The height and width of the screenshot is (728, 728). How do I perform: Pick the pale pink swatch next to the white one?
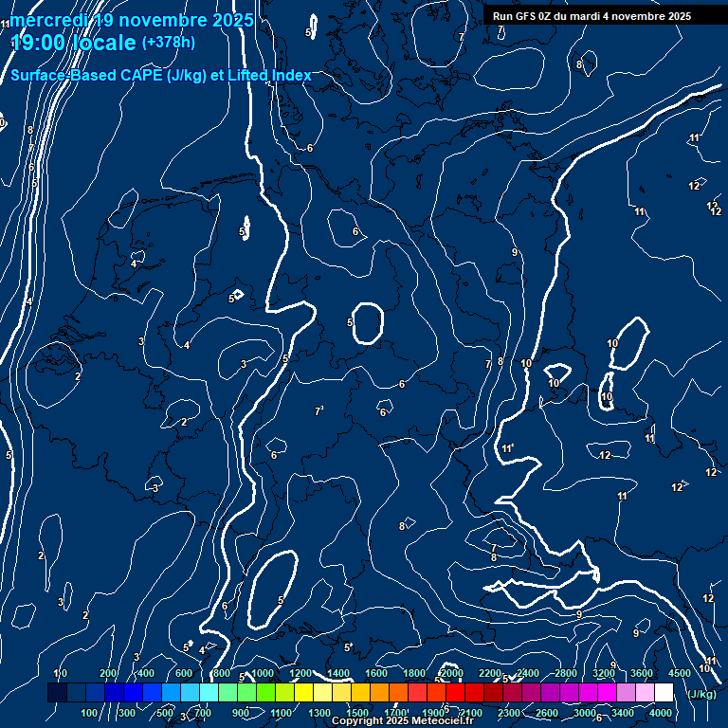point(645,692)
